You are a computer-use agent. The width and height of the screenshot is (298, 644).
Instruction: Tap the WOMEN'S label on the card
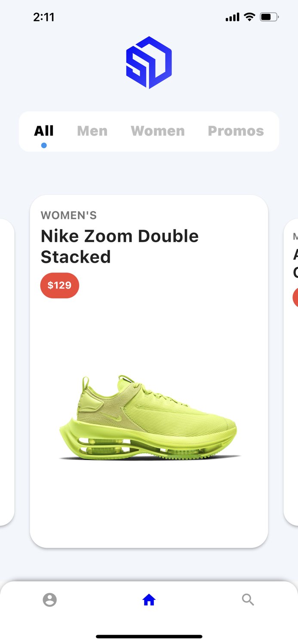coord(68,215)
